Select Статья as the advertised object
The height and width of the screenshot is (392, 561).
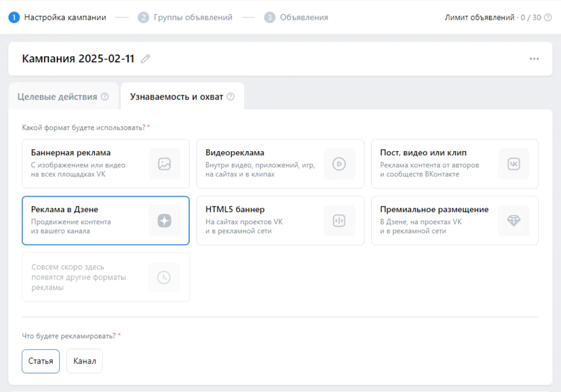coord(41,361)
